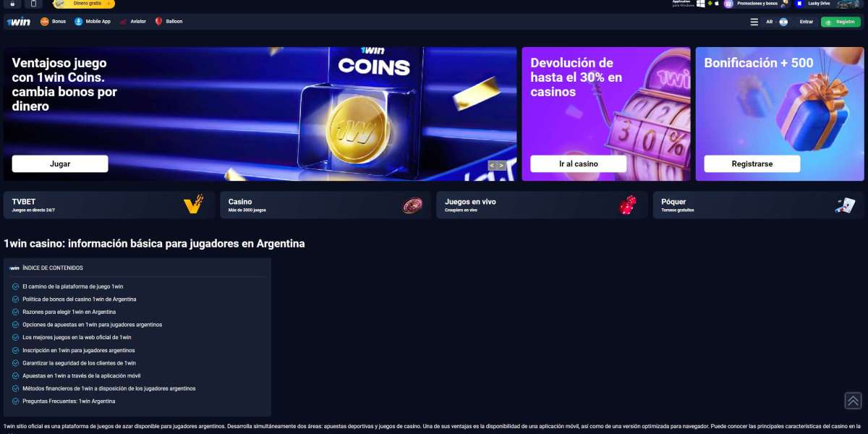Open the Bonus icon link

tap(45, 22)
